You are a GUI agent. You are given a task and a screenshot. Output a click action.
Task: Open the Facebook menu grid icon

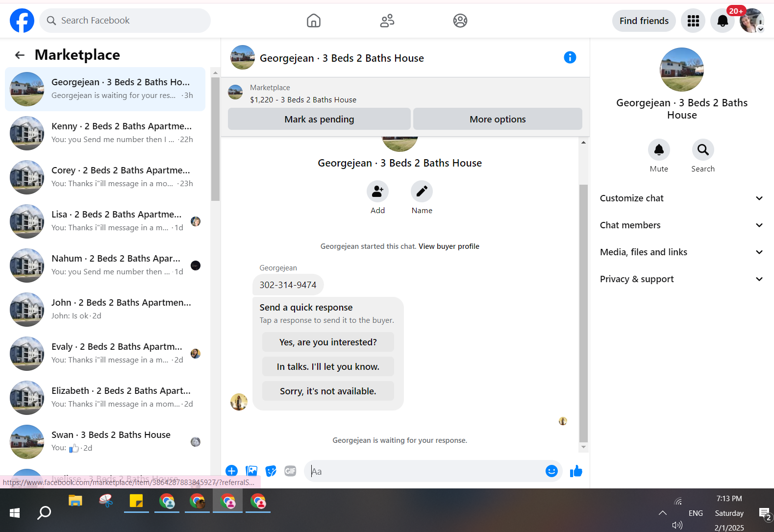click(x=693, y=21)
